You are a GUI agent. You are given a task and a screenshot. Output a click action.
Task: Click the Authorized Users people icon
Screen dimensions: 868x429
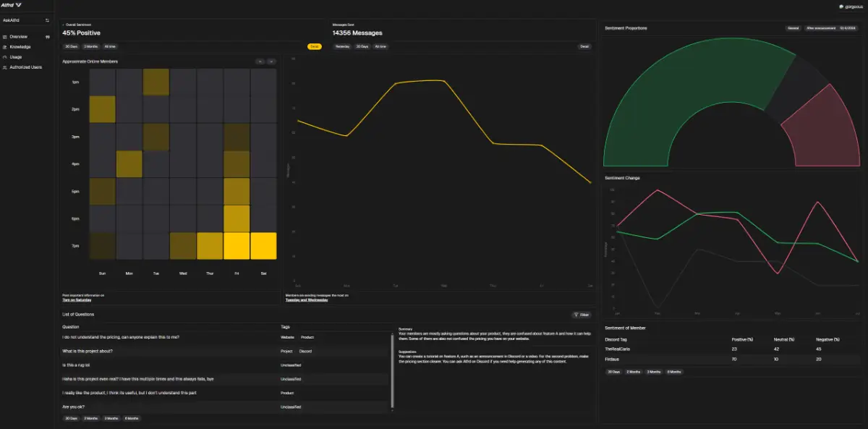point(5,67)
